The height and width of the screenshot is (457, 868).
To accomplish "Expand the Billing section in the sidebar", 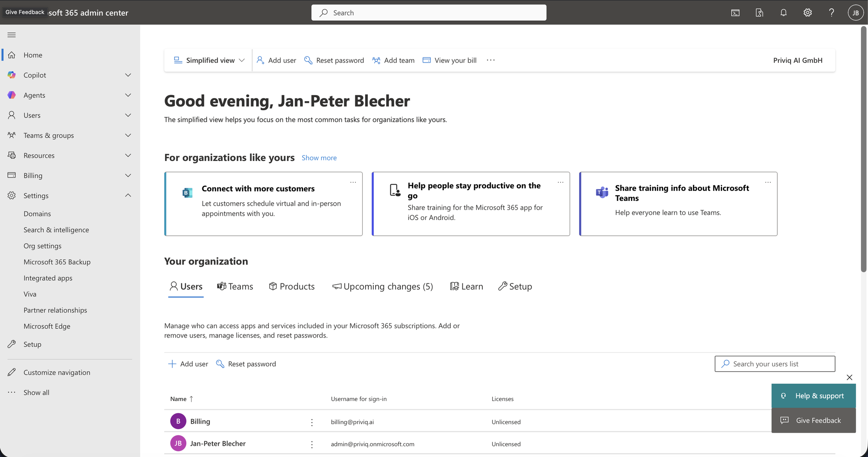I will [128, 175].
